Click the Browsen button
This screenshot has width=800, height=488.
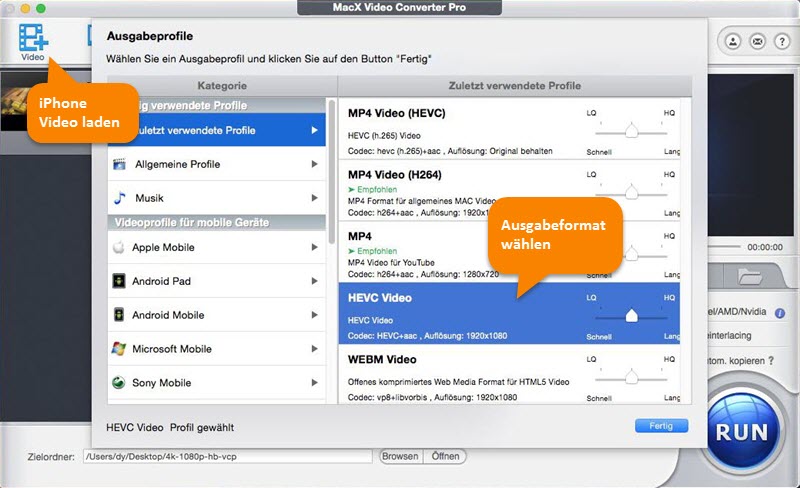click(x=401, y=456)
